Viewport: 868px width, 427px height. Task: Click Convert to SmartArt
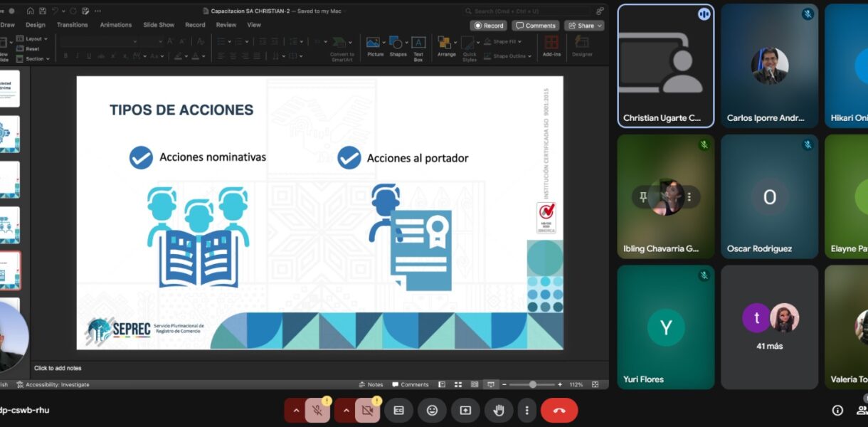click(x=342, y=51)
